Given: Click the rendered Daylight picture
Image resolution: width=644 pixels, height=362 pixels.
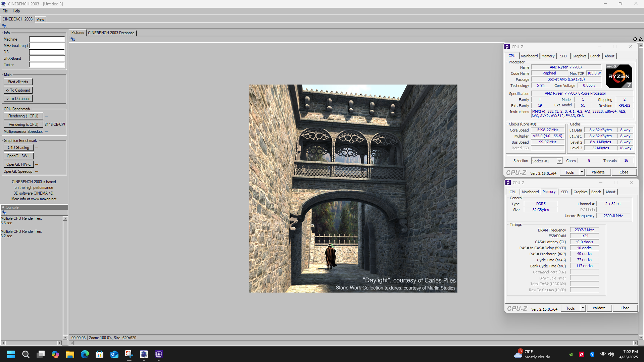Looking at the screenshot, I should (x=353, y=188).
